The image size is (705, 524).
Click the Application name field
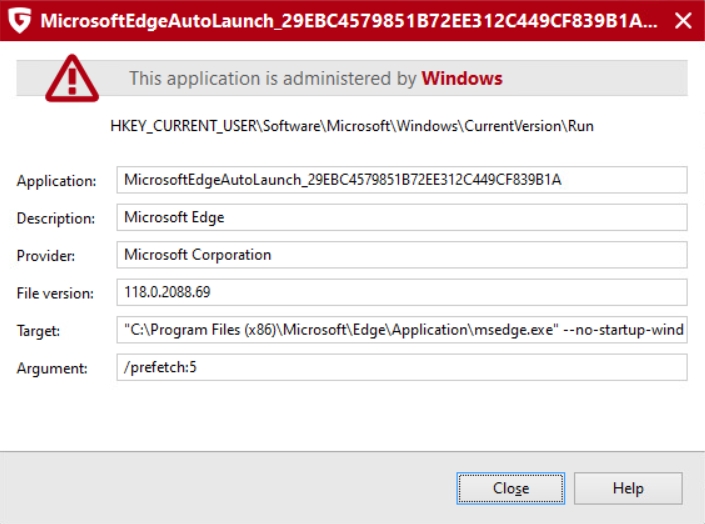point(402,180)
